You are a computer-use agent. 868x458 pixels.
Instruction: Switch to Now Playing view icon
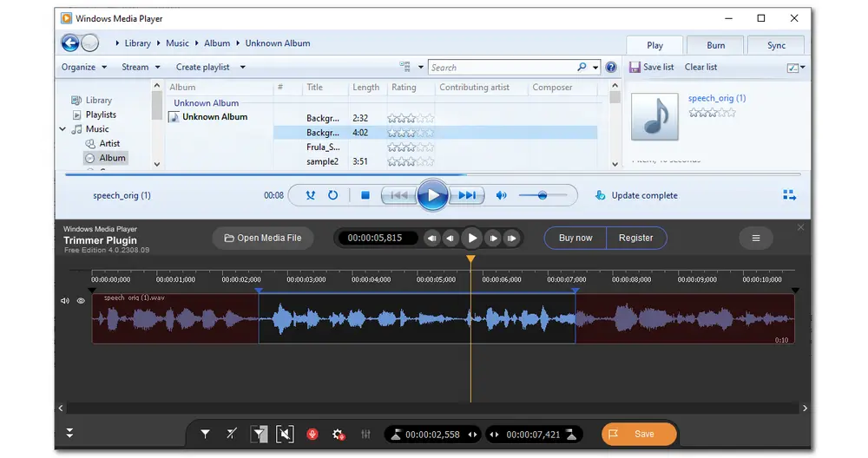coord(789,195)
